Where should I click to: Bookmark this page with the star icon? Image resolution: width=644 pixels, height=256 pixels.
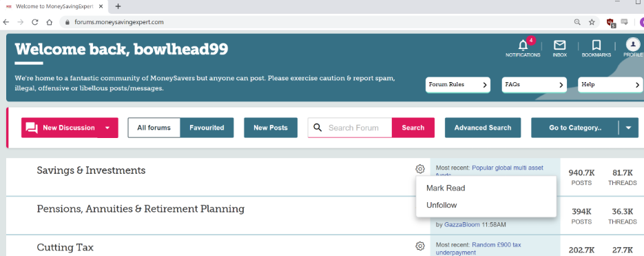pyautogui.click(x=592, y=22)
